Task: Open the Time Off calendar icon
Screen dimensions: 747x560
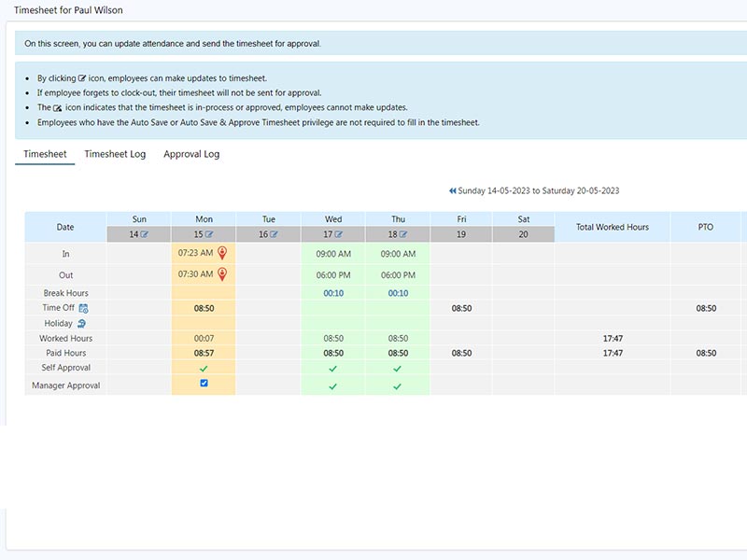Action: tap(83, 308)
